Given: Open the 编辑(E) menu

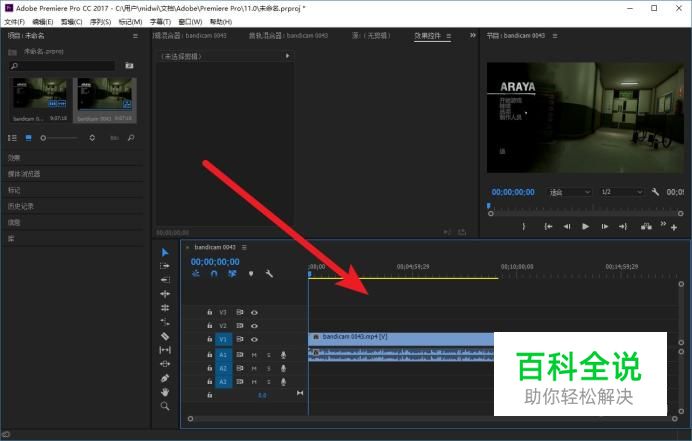Looking at the screenshot, I should pyautogui.click(x=42, y=22).
